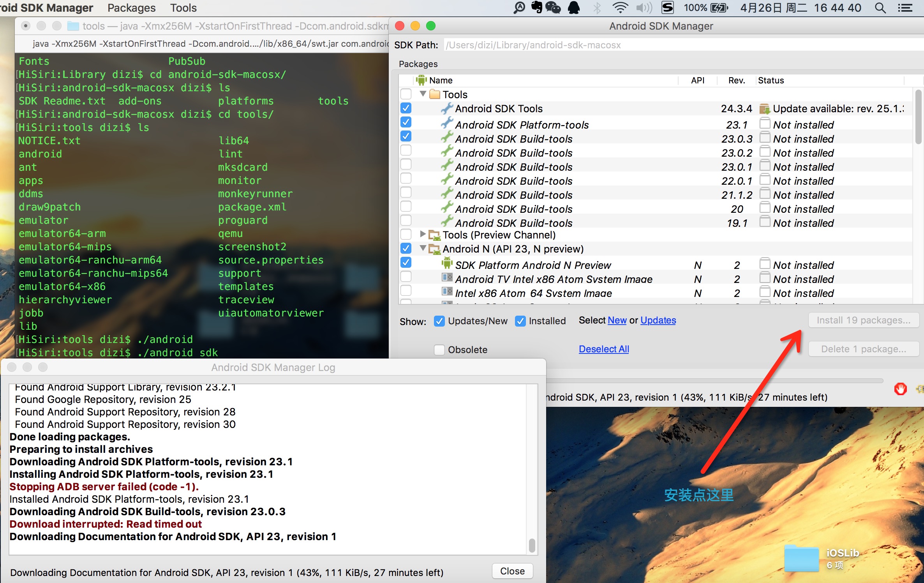Screen dimensions: 924x583
Task: Click the Tools (Preview Channel) folder icon
Action: click(434, 235)
